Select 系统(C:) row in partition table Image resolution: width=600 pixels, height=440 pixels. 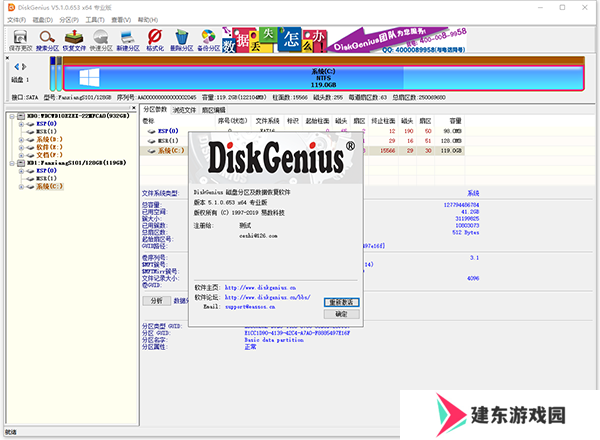(x=302, y=151)
